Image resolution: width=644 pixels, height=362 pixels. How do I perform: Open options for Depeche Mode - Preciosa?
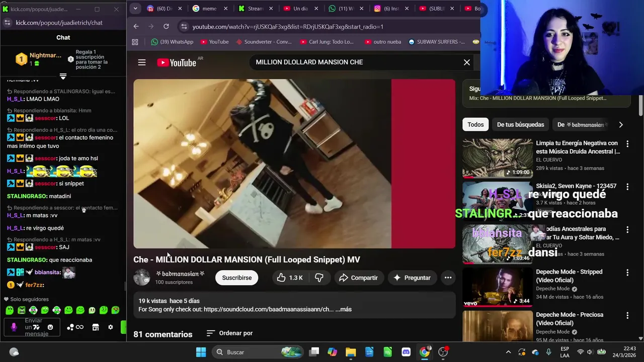(x=627, y=315)
